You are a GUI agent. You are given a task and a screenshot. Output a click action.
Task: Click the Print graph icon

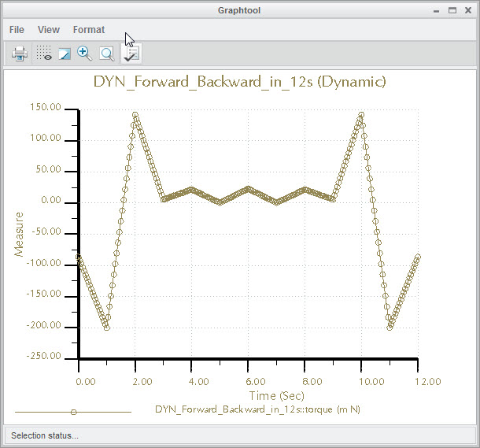20,54
